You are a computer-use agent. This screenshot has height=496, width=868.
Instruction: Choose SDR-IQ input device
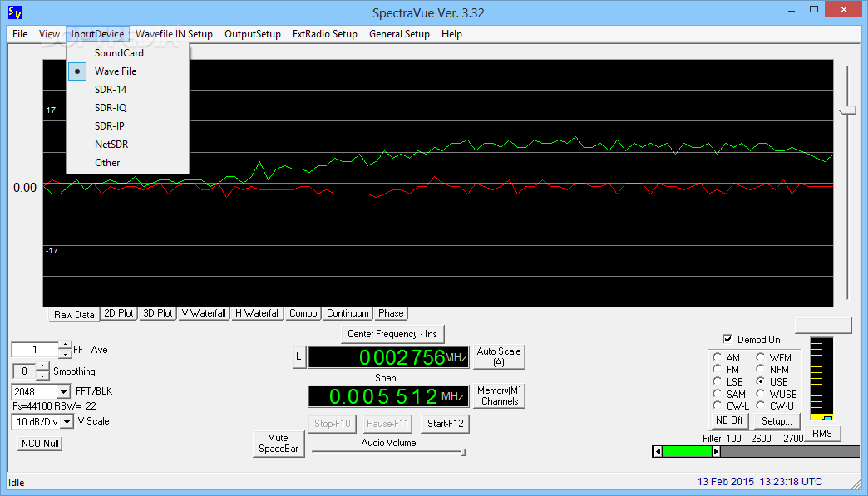128,108
